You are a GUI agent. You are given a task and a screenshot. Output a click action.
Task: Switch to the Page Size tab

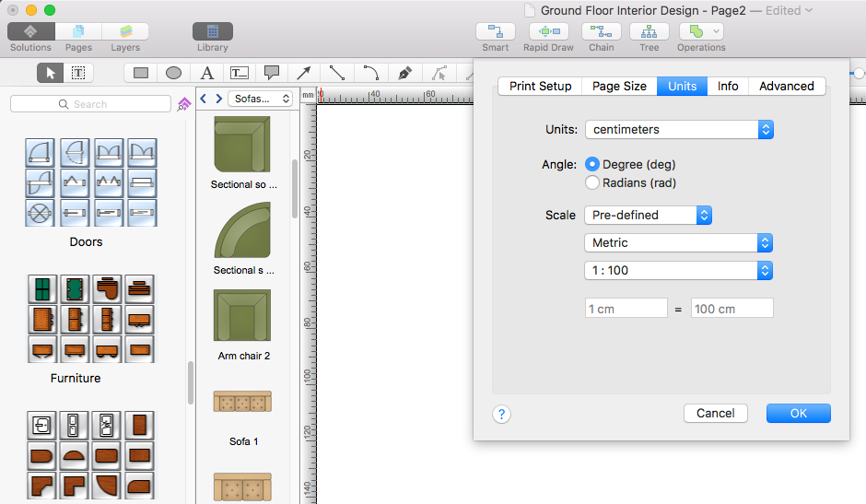(x=619, y=86)
